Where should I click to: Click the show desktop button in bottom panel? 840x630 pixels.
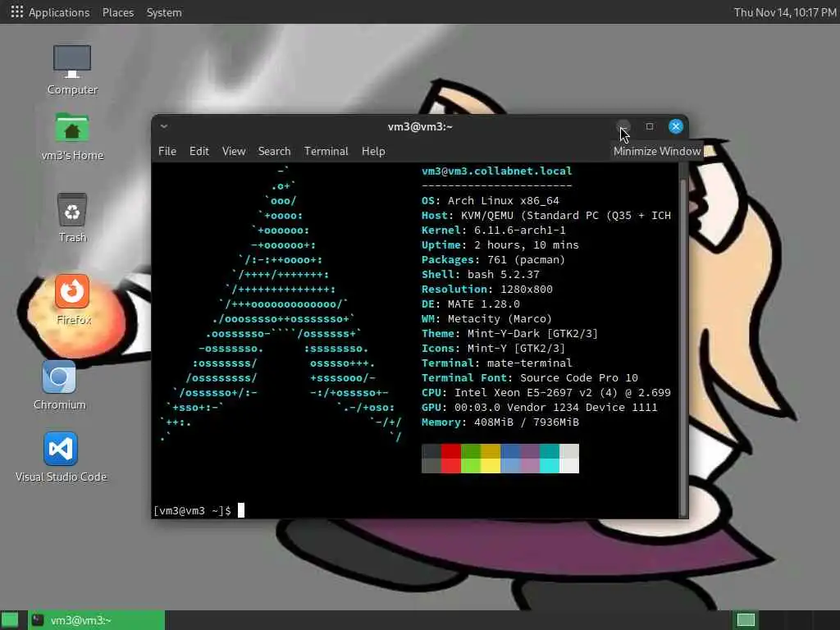pyautogui.click(x=10, y=620)
